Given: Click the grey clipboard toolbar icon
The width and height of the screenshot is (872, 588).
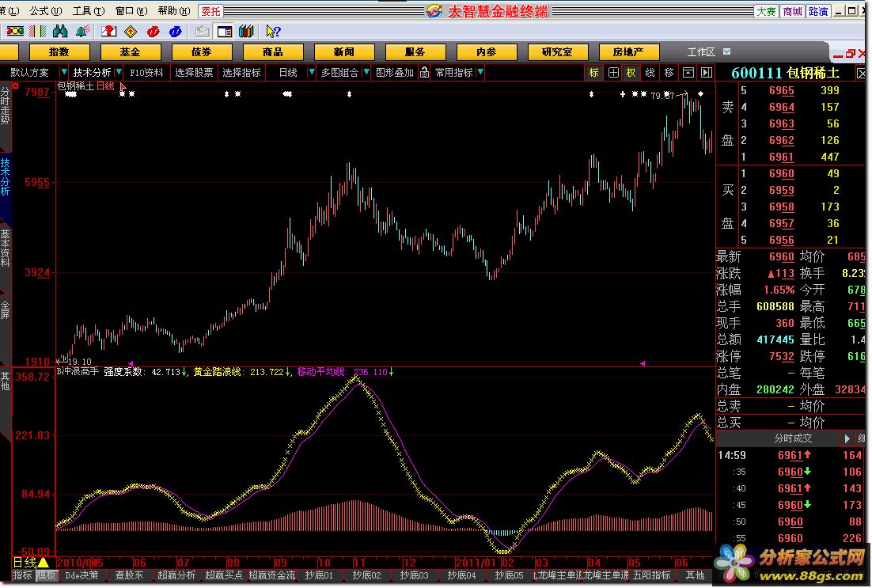Looking at the screenshot, I should (203, 31).
